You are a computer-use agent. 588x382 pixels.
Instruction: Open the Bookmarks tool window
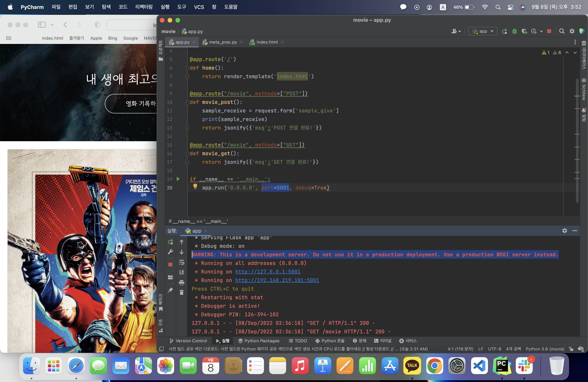click(x=161, y=302)
